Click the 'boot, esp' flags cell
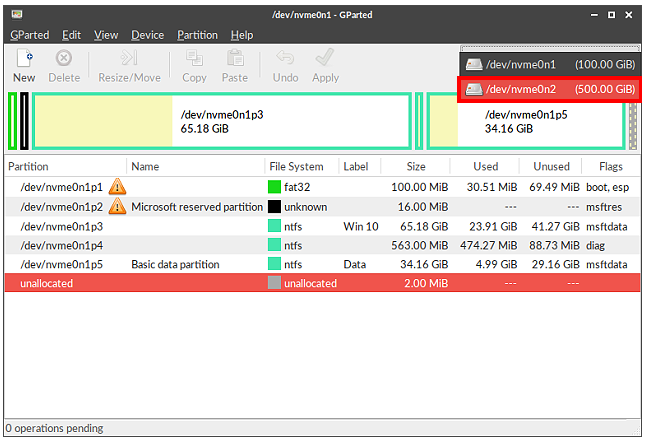This screenshot has height=443, width=645. [x=608, y=188]
